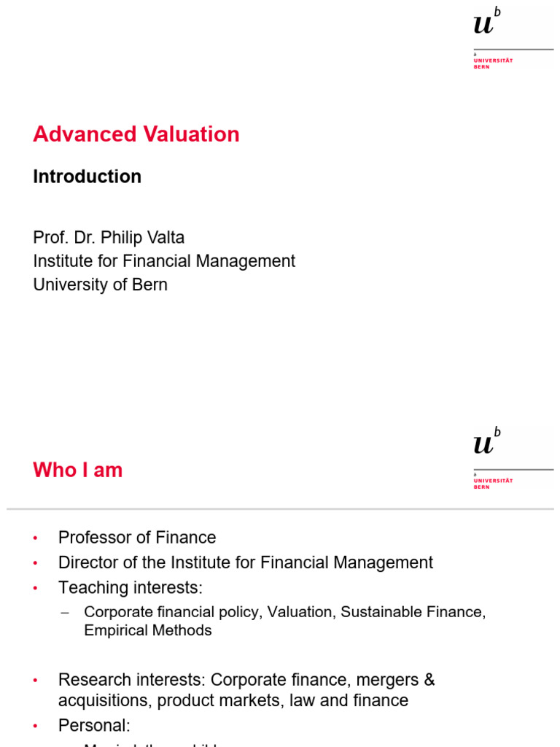560x747 pixels.
Task: Click the red bullet beside "Director of the Institute"
Action: [x=34, y=563]
